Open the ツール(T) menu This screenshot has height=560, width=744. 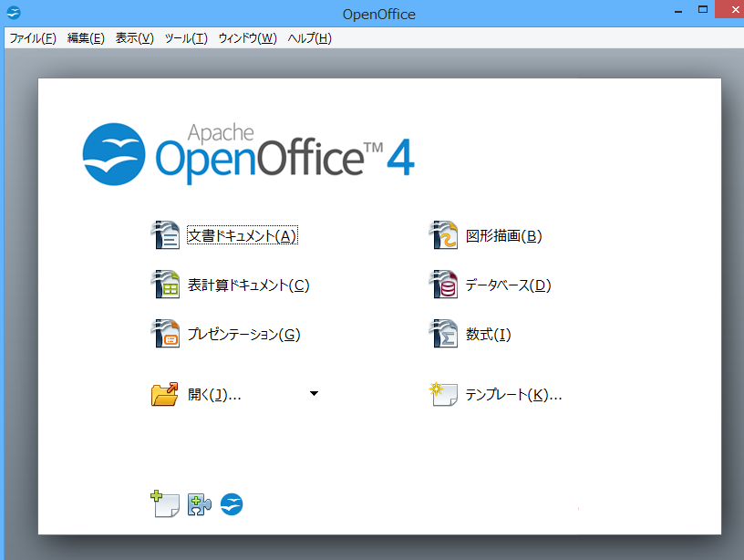pyautogui.click(x=186, y=38)
